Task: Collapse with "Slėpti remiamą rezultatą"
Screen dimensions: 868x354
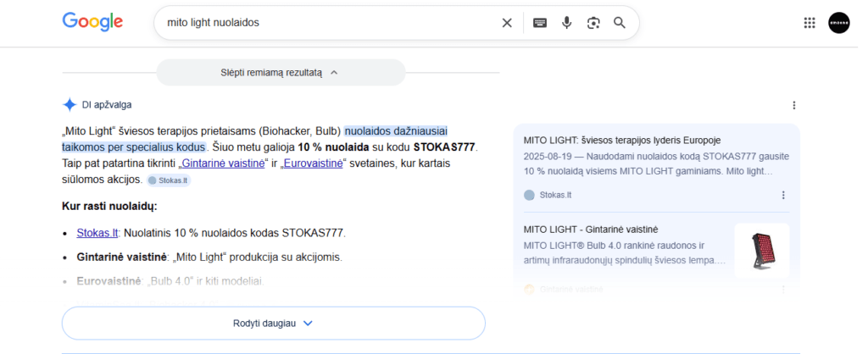Action: click(281, 73)
